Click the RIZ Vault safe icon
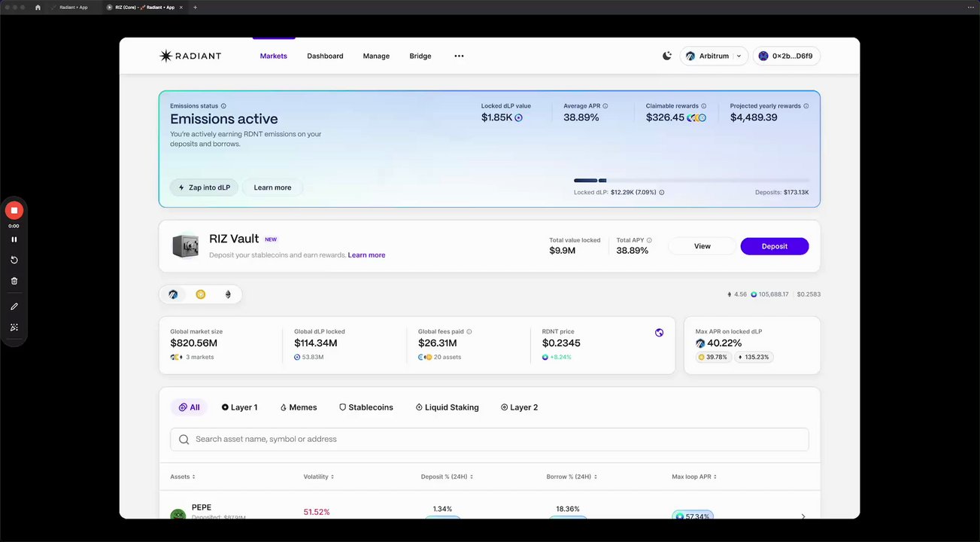The width and height of the screenshot is (980, 542). tap(185, 246)
